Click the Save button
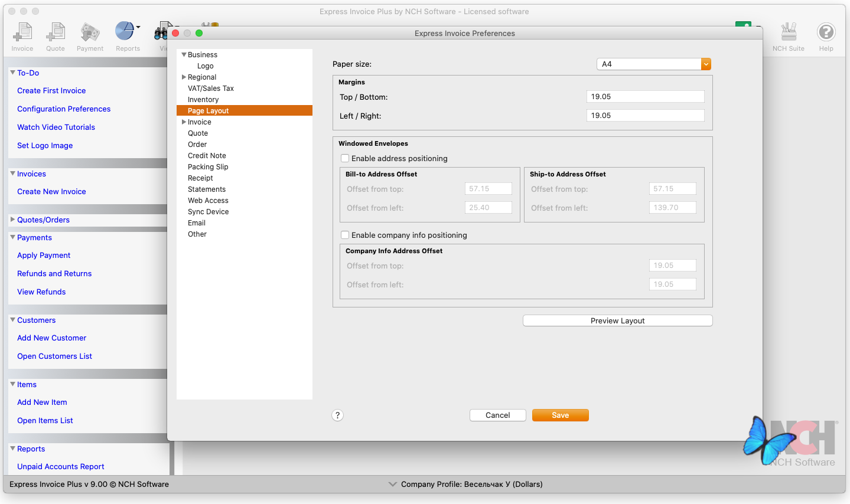Screen dimensions: 850x504 coord(561,415)
